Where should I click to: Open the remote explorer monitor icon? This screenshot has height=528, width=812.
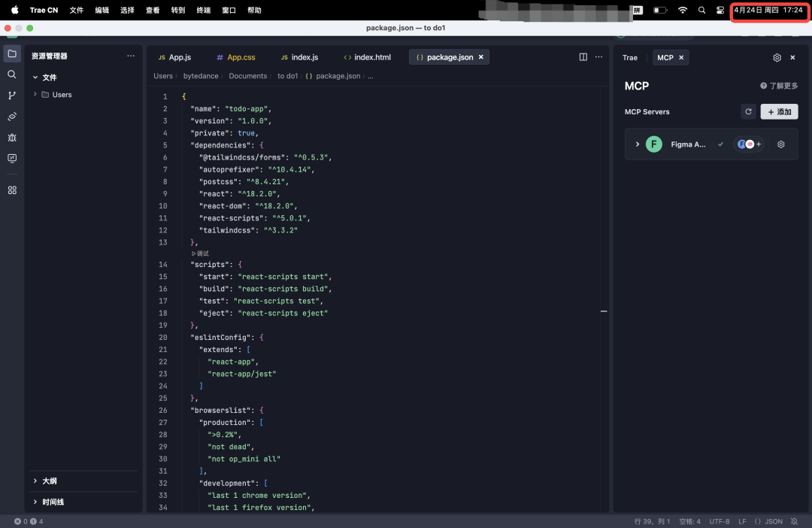[x=12, y=159]
